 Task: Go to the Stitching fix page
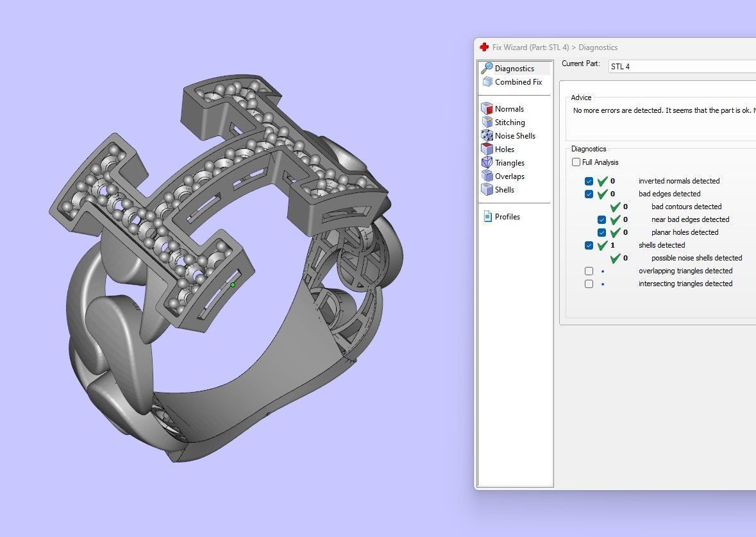510,122
